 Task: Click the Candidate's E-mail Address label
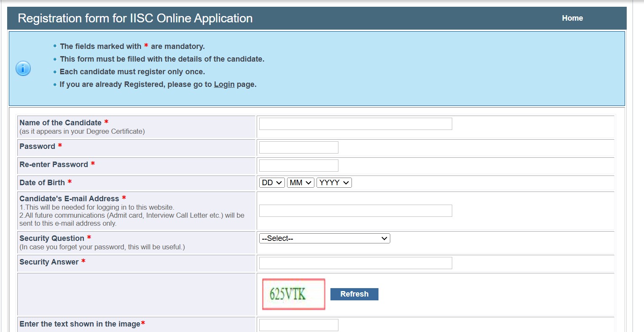point(69,199)
